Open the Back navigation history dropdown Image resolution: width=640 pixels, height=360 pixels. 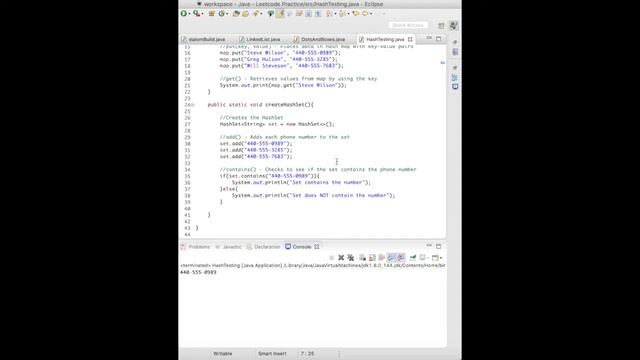pos(371,14)
